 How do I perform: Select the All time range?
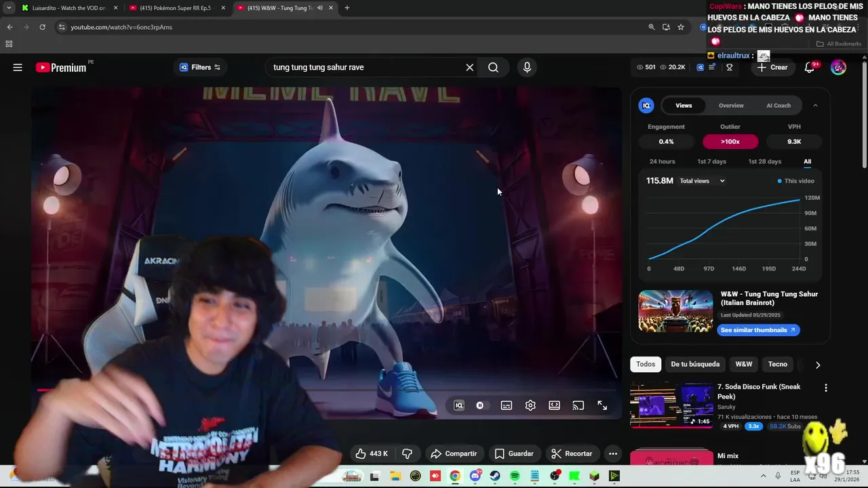(807, 161)
